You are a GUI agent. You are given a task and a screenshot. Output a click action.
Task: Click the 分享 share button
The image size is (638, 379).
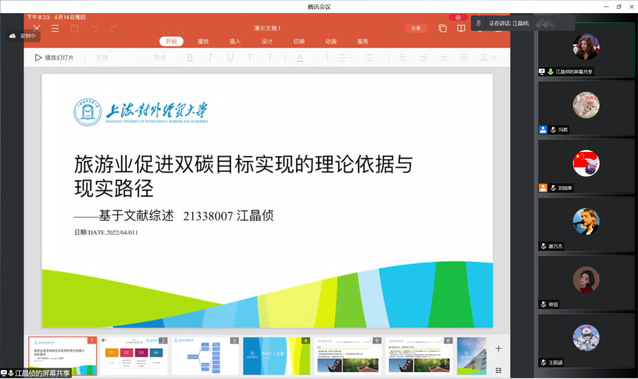[x=415, y=28]
